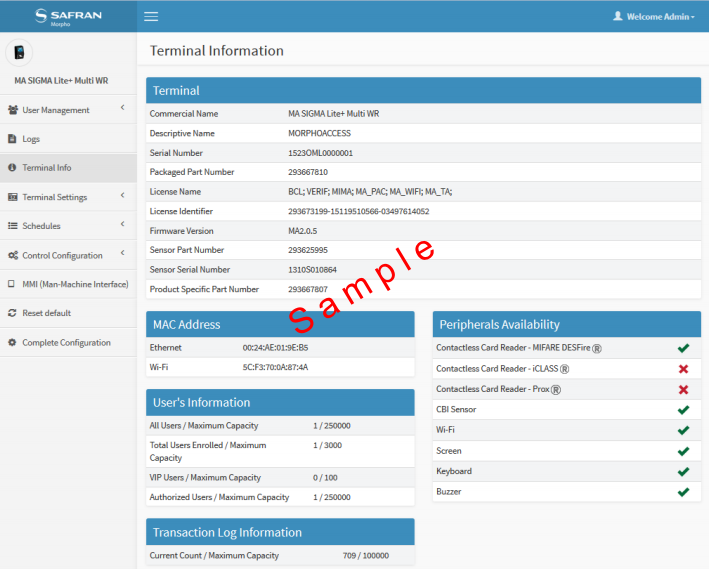Click the admin user profile icon
The height and width of the screenshot is (569, 709).
(x=618, y=16)
